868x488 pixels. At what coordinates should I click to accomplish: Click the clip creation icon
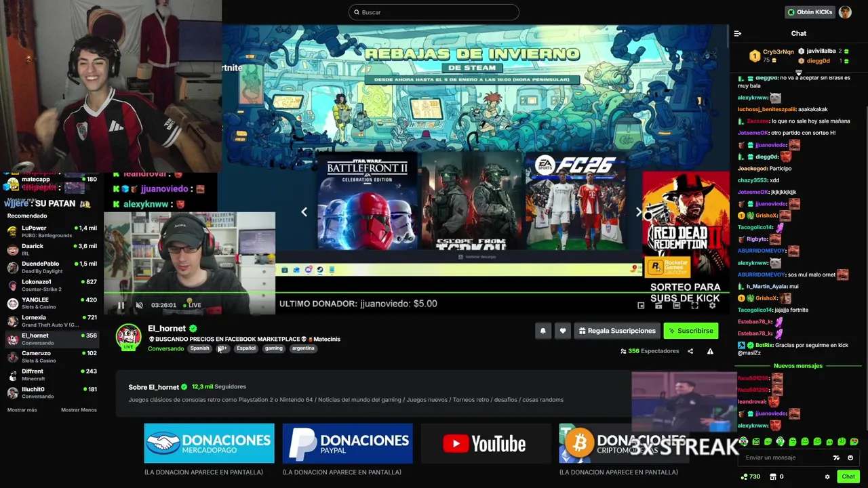[658, 306]
